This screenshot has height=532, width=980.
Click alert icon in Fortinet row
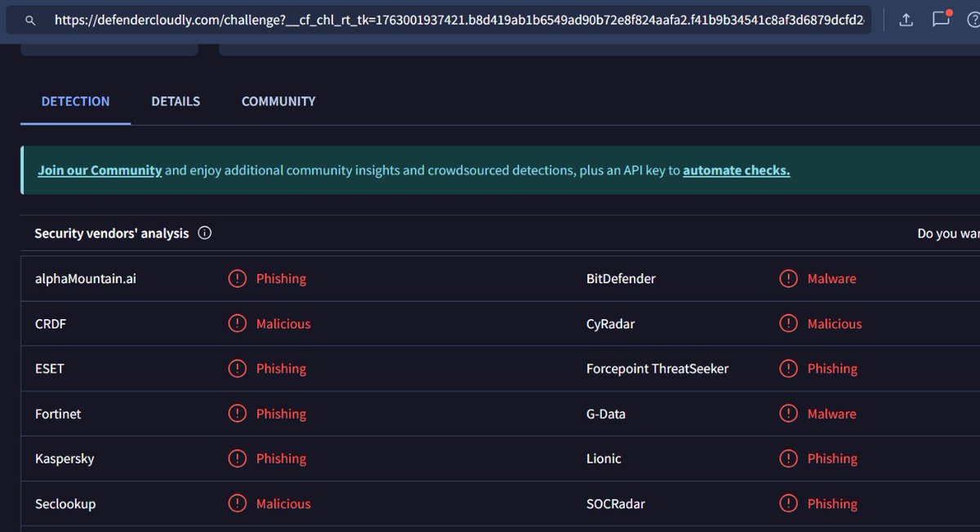(237, 414)
